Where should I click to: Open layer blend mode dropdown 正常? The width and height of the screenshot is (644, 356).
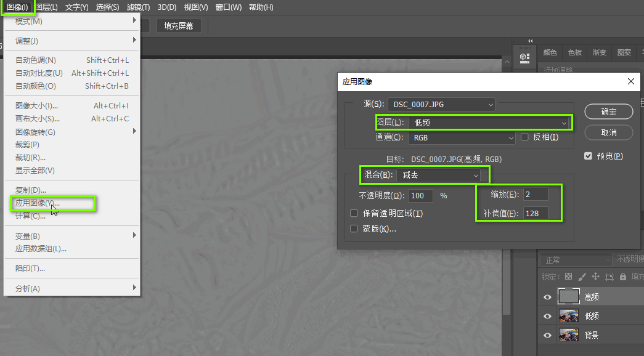pos(576,260)
